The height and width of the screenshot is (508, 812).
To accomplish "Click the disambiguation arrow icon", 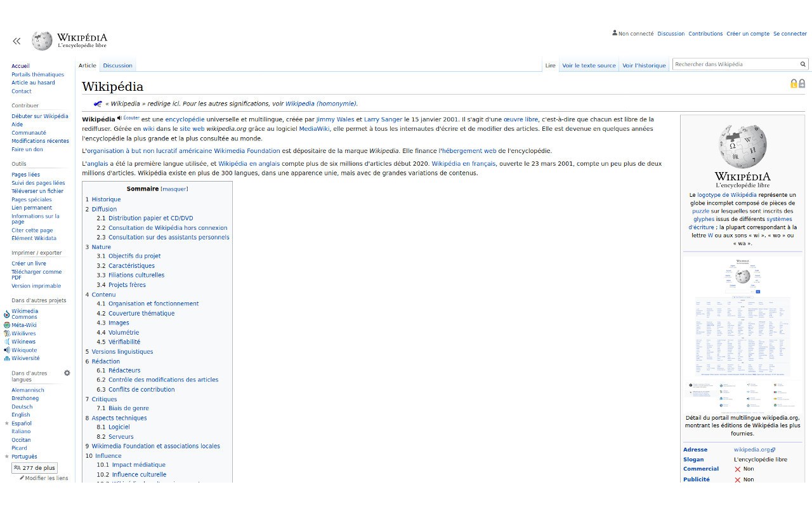I will (x=98, y=104).
